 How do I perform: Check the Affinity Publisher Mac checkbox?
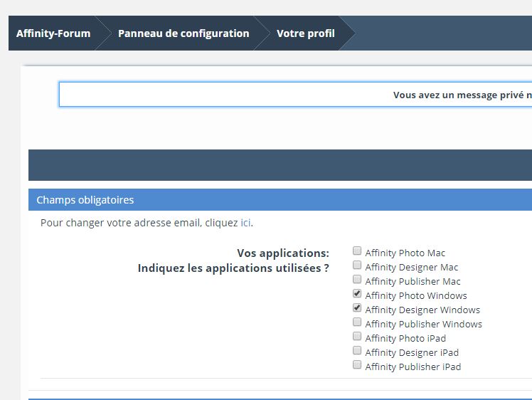pyautogui.click(x=357, y=279)
